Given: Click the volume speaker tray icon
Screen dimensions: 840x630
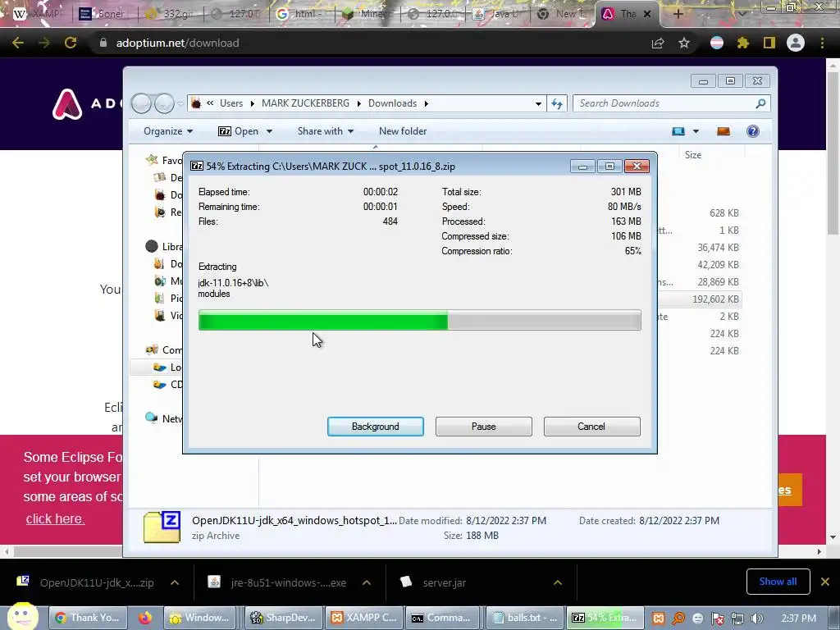Looking at the screenshot, I should pos(756,619).
